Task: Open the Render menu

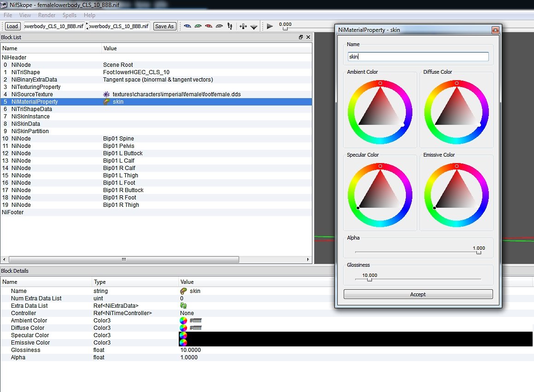Action: tap(47, 15)
